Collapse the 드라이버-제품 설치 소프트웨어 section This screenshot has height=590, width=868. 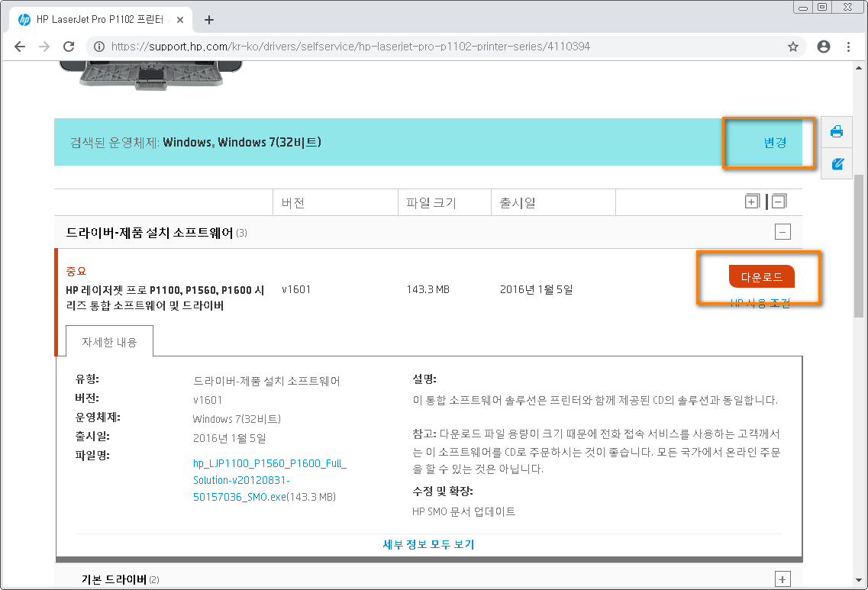[782, 232]
